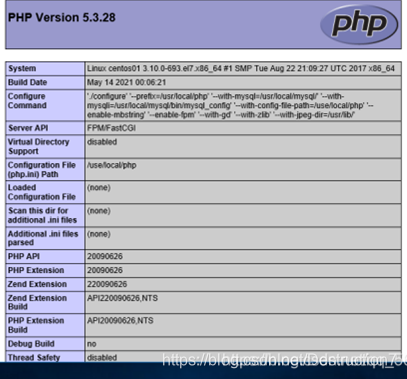This screenshot has height=379, width=407.
Task: Click 'Configuration File (php.ini) Path' label
Action: pyautogui.click(x=42, y=169)
